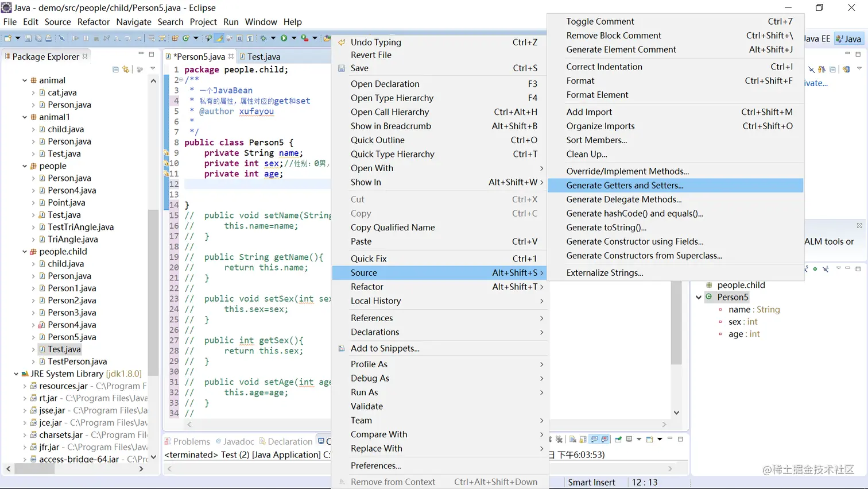
Task: Open the Declaration view tab
Action: point(286,441)
